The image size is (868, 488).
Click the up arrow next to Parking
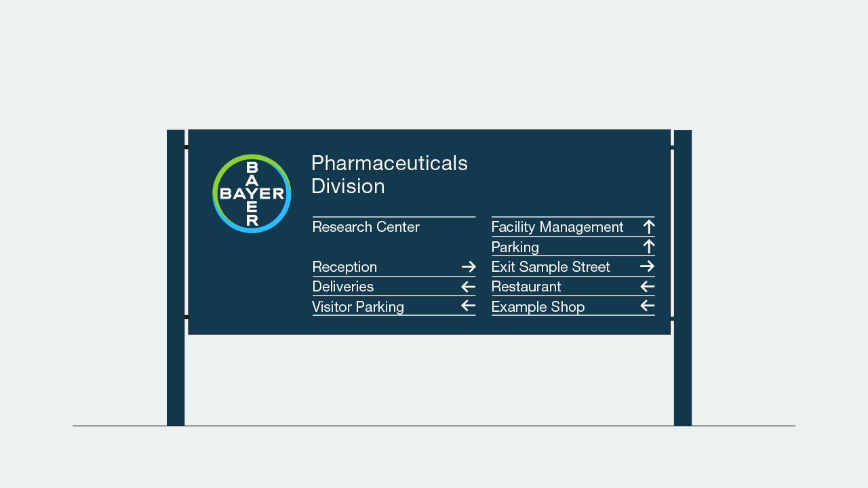click(649, 247)
